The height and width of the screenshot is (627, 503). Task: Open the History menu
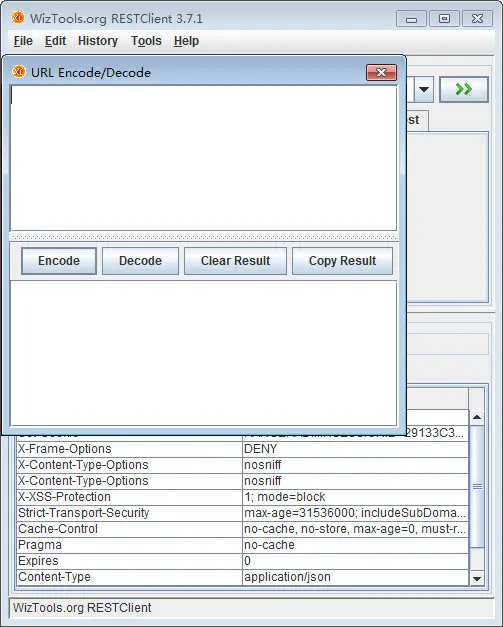pyautogui.click(x=98, y=41)
